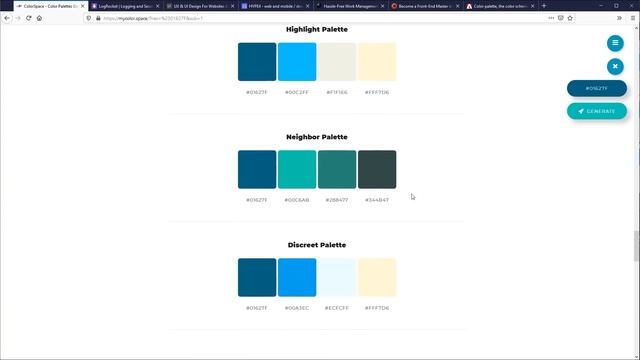Click the page vertical scrollbar thumb
Screen dimensions: 640x360
(x=636, y=246)
